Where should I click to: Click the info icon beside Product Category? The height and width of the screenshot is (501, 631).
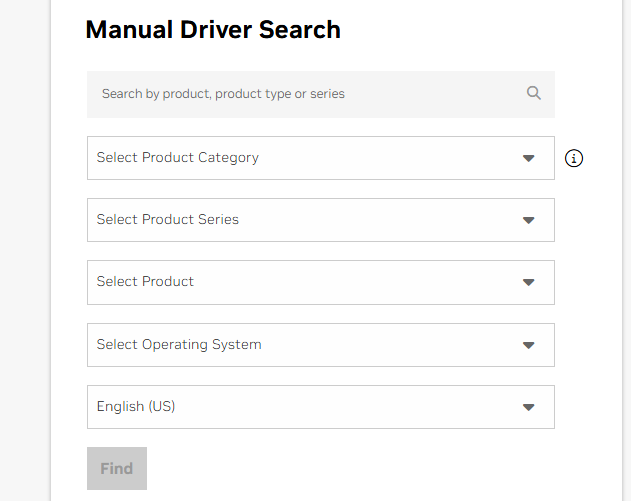574,158
